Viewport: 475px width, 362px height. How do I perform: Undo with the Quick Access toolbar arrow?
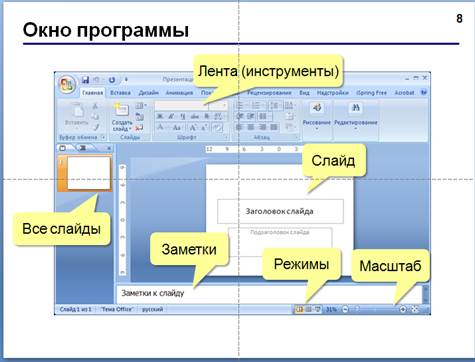(x=97, y=80)
